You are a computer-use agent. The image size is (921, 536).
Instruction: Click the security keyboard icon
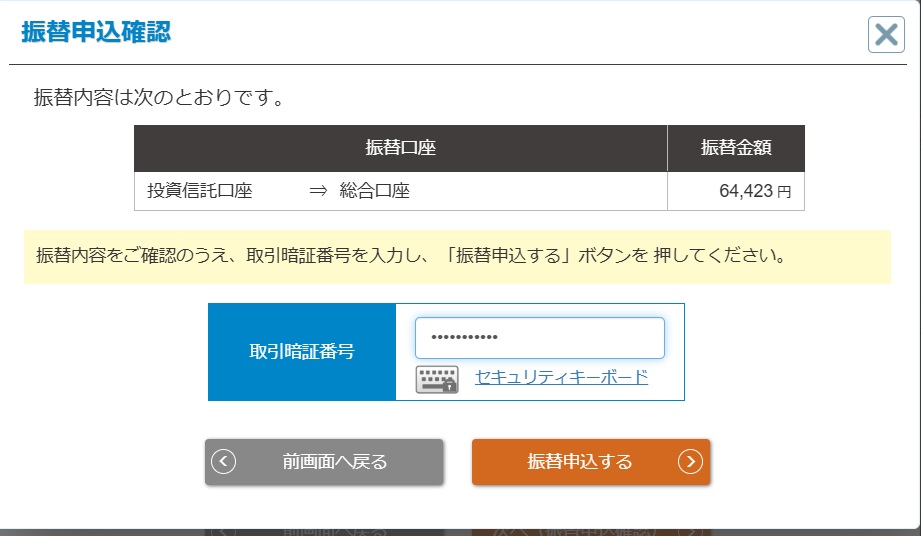coord(437,379)
